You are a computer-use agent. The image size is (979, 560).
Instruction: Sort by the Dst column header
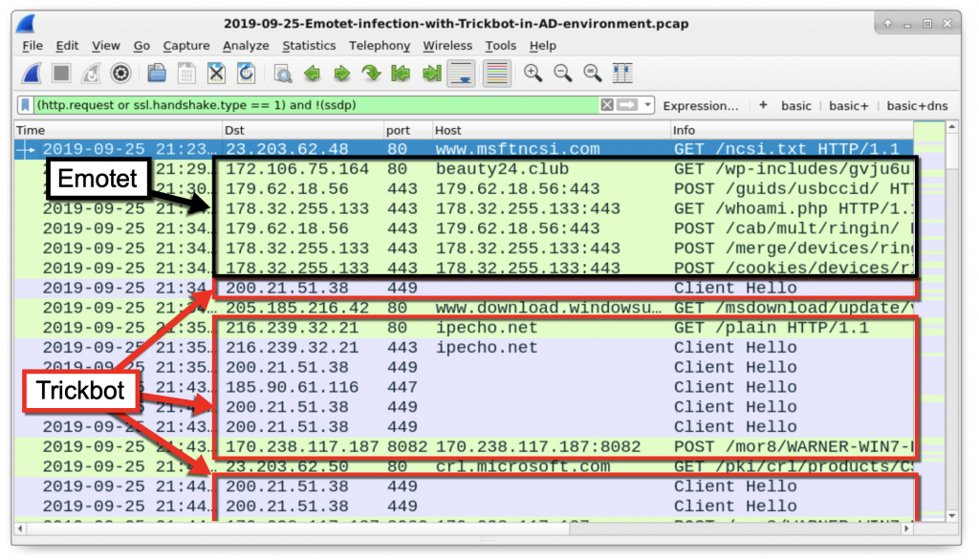point(303,130)
